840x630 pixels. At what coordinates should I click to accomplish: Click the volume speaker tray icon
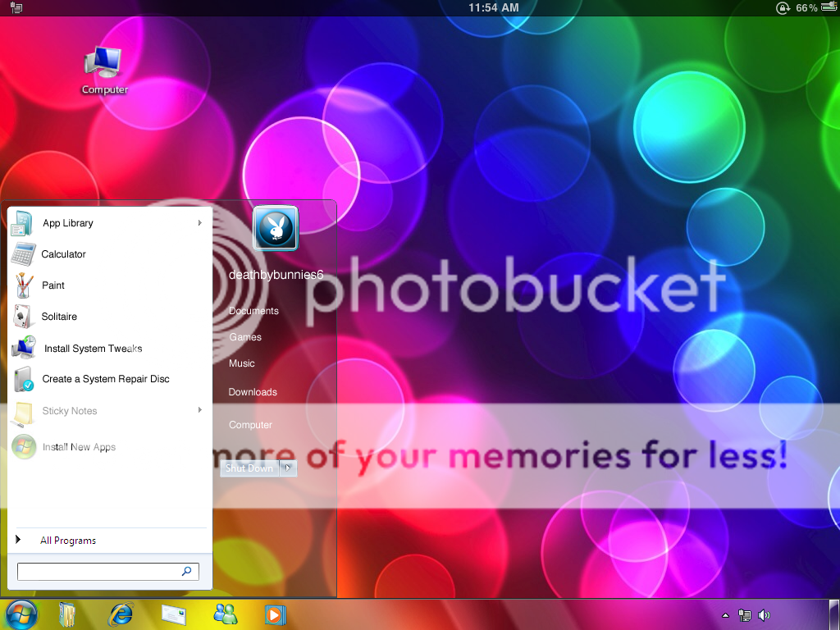(764, 615)
